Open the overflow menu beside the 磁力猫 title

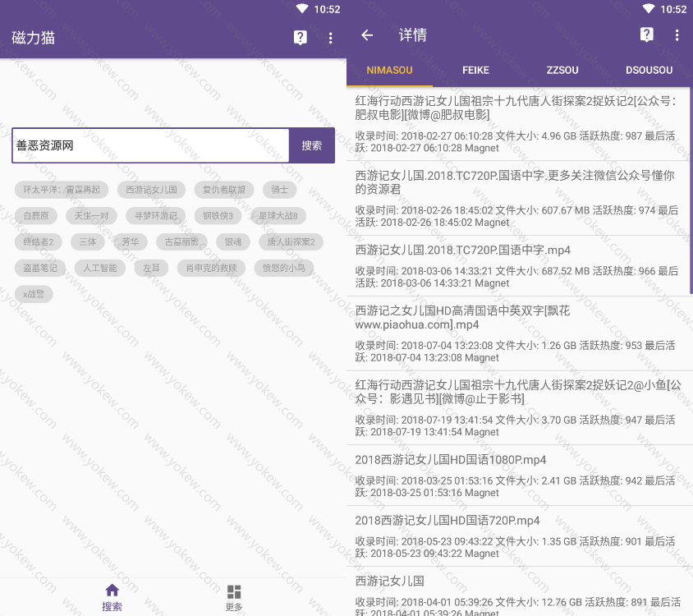[x=330, y=38]
